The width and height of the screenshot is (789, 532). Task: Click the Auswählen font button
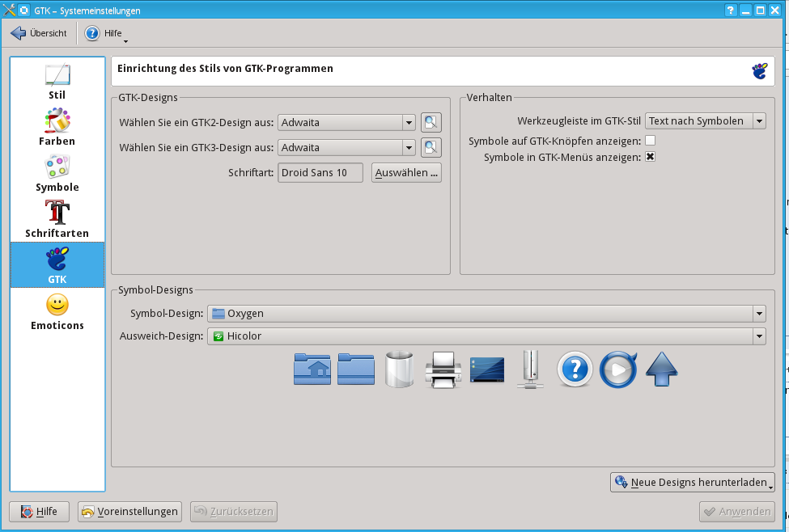[406, 172]
